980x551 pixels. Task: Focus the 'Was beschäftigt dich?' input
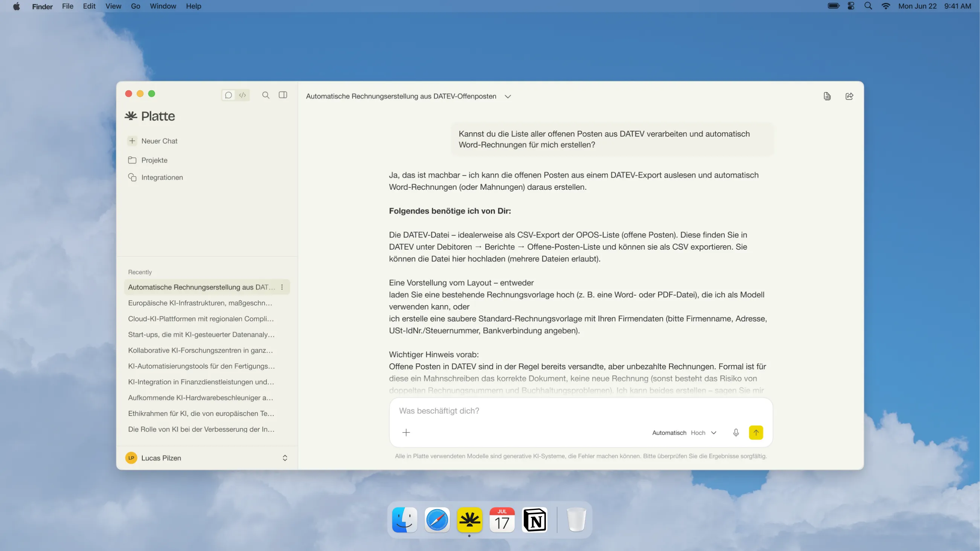[x=581, y=411]
